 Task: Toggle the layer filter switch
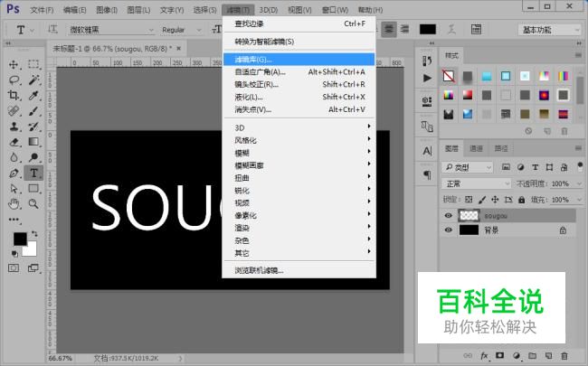[x=580, y=166]
